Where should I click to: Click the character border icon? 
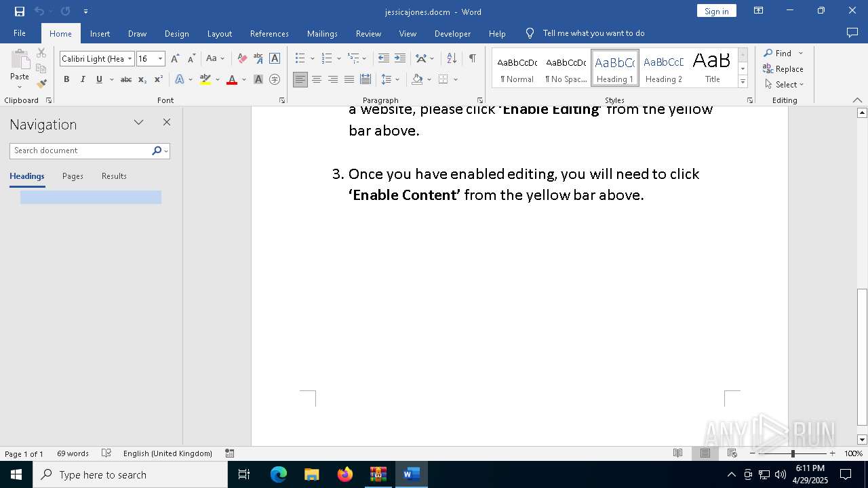pyautogui.click(x=275, y=59)
